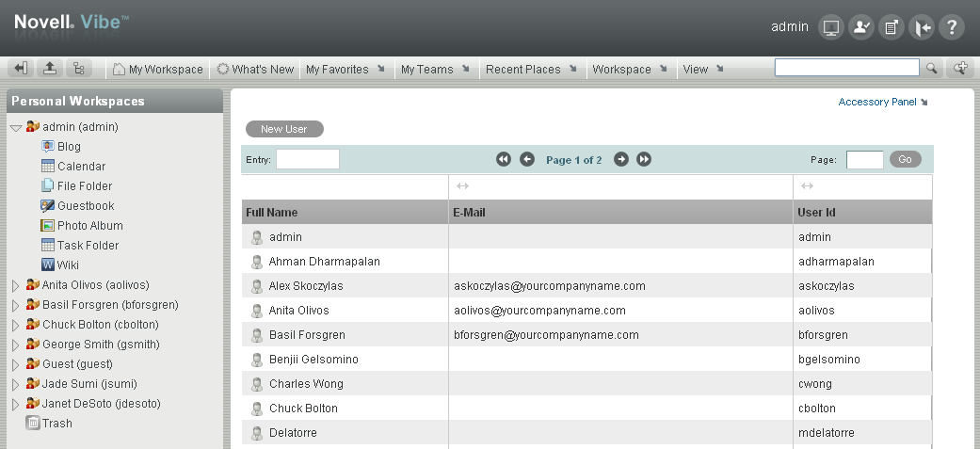Click the hide sidebar arrow icon

[x=21, y=69]
